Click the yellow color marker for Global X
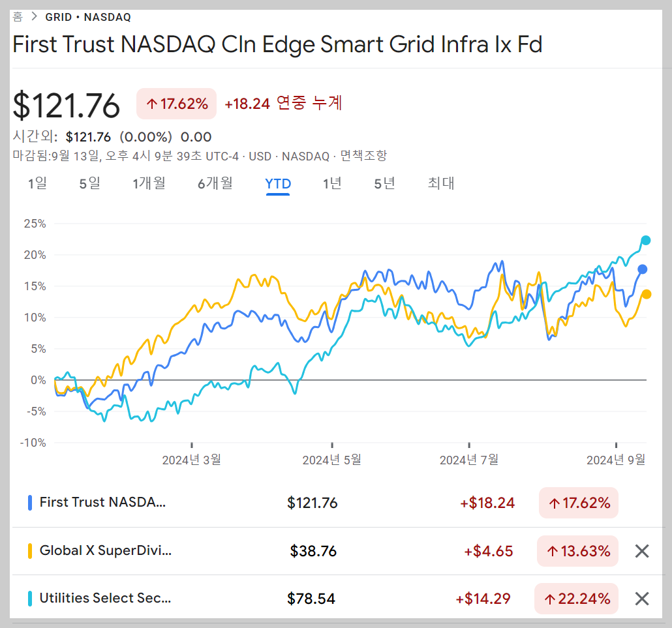 (30, 551)
